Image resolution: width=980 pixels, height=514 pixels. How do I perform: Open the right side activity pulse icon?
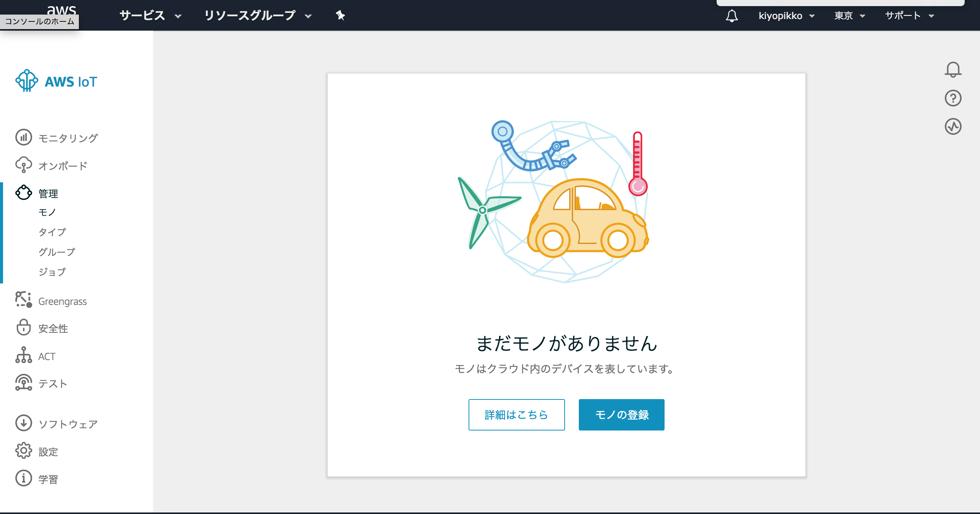click(953, 126)
